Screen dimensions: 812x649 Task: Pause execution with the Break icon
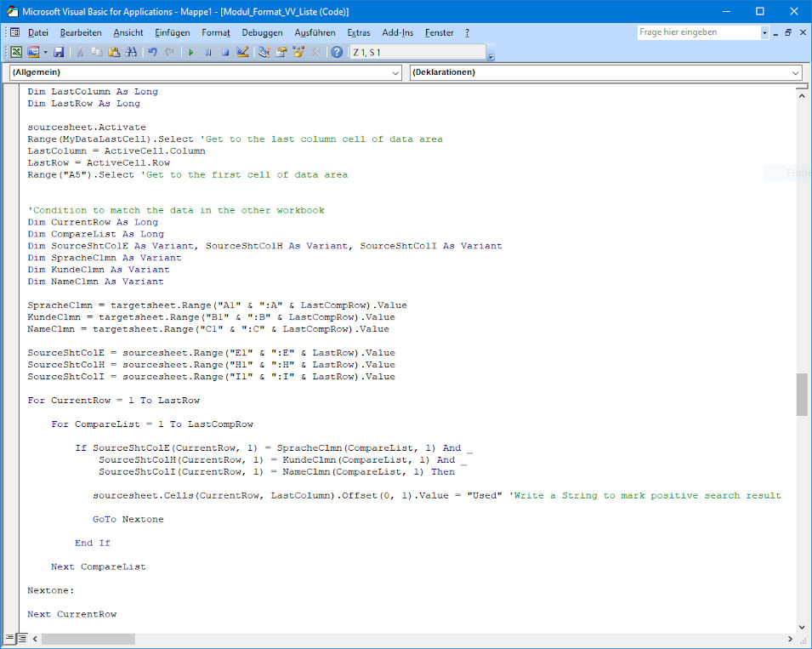point(208,52)
